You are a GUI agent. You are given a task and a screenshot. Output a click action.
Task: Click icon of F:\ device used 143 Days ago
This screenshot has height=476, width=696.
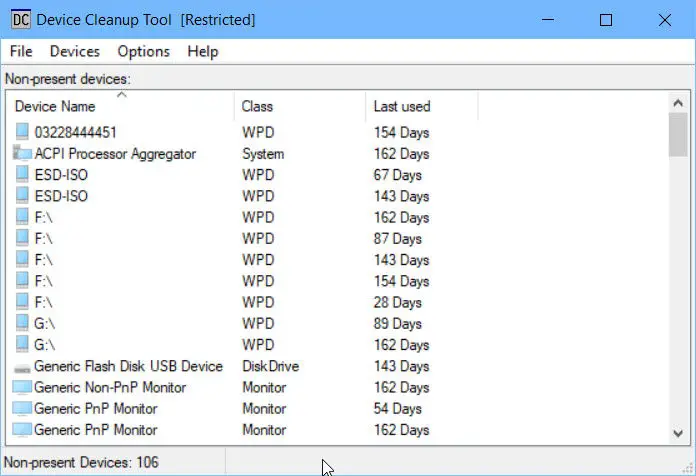tap(22, 260)
